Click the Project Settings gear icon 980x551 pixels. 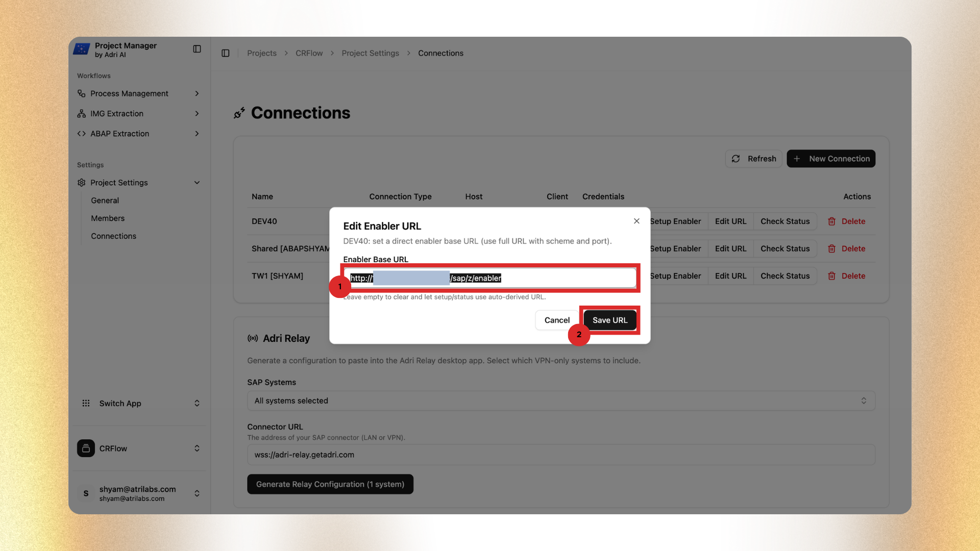click(82, 182)
